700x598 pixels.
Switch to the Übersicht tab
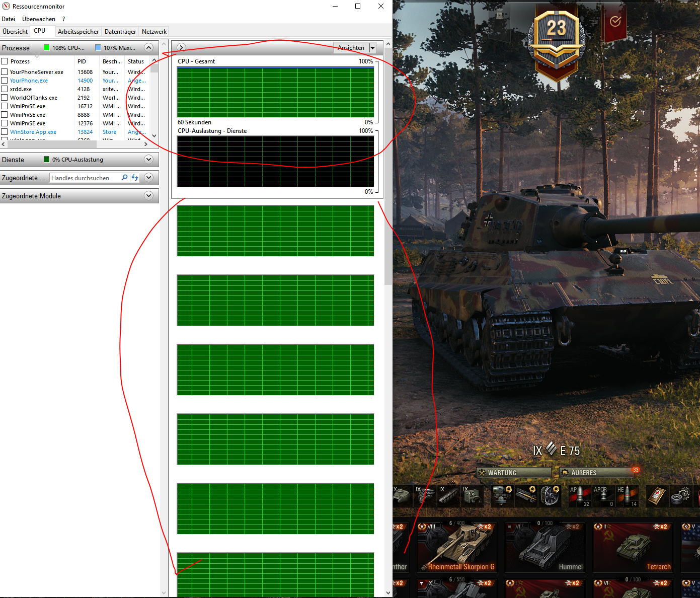15,32
